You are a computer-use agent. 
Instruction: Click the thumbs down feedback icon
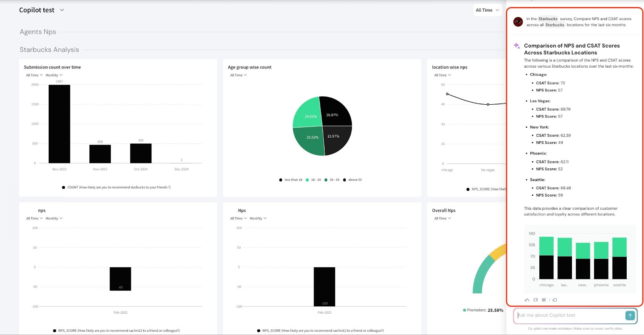(x=535, y=300)
